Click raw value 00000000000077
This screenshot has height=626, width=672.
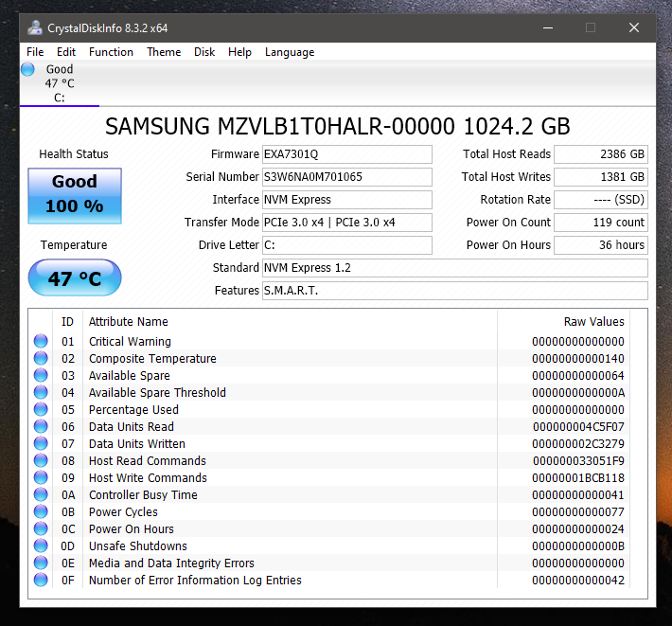[578, 512]
